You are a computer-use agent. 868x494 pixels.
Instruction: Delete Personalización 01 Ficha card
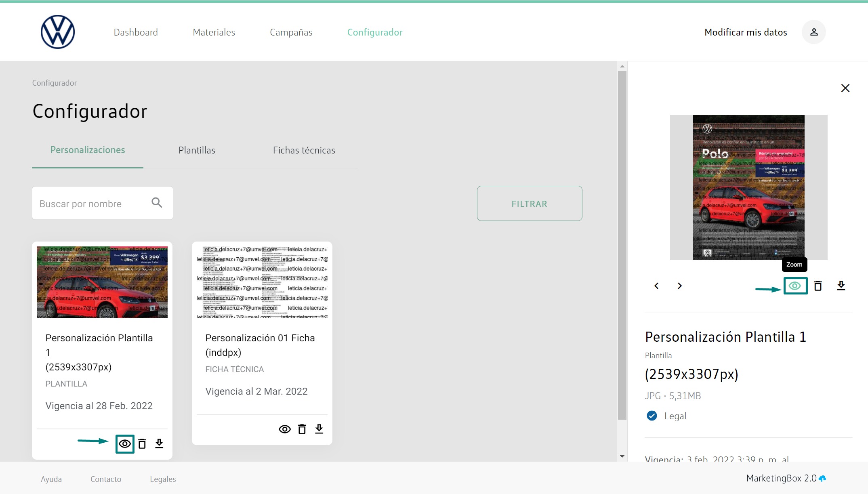tap(302, 429)
